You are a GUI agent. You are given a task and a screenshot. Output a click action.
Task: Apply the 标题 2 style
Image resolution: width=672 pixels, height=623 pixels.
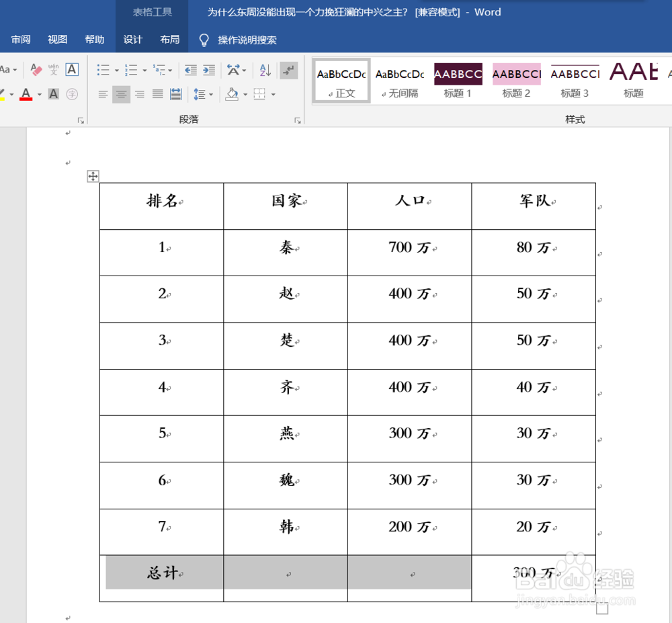click(x=516, y=81)
